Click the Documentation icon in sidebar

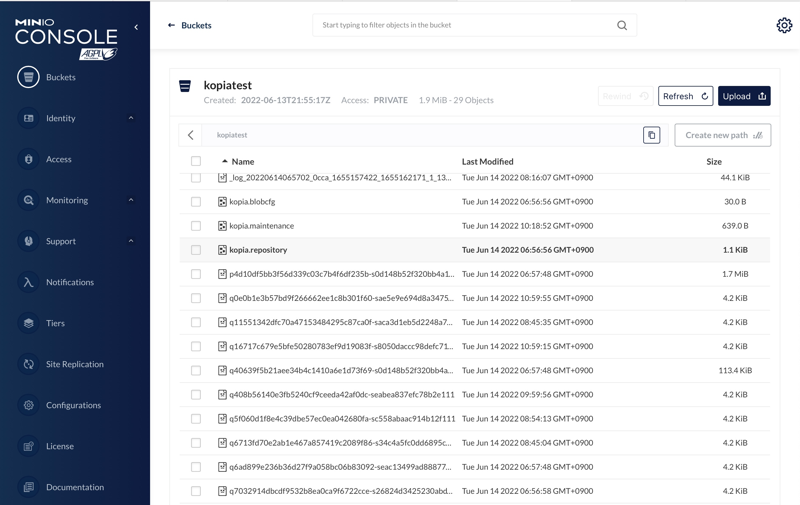pos(28,487)
